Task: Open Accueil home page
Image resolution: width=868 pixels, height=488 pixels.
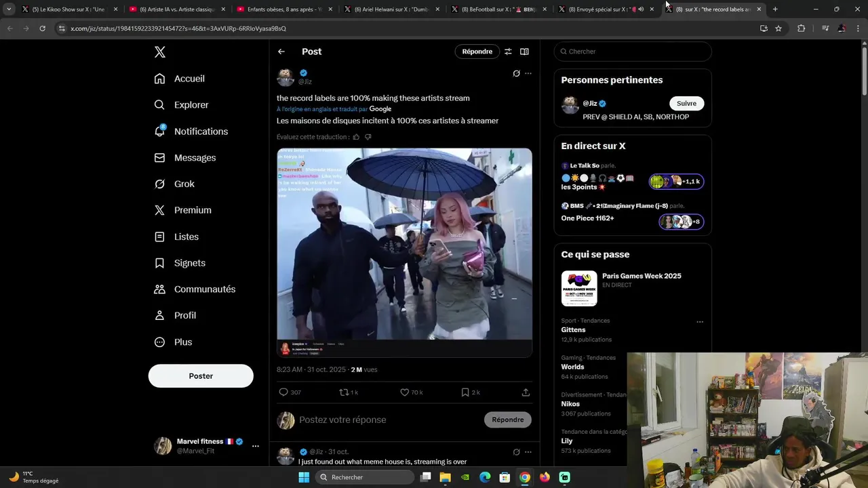Action: pyautogui.click(x=179, y=79)
